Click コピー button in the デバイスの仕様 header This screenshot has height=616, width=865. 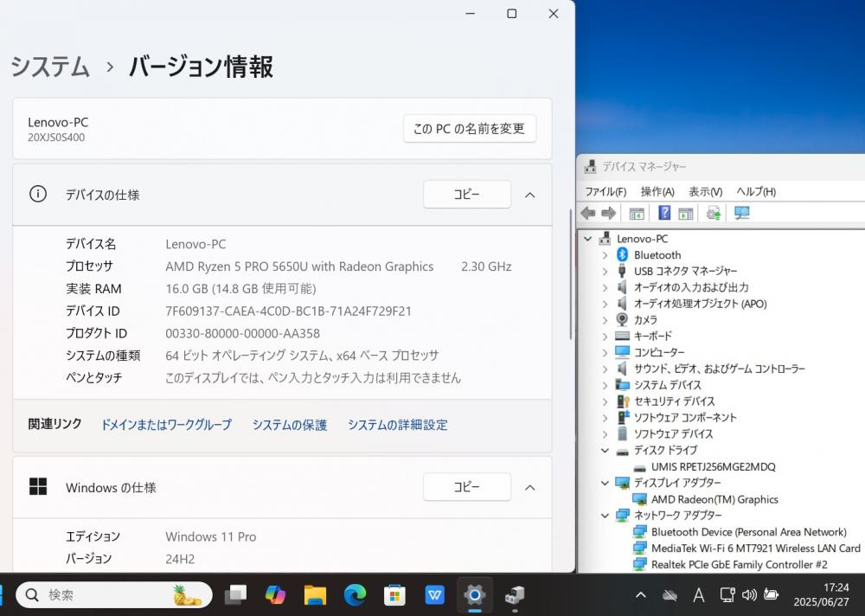tap(467, 195)
